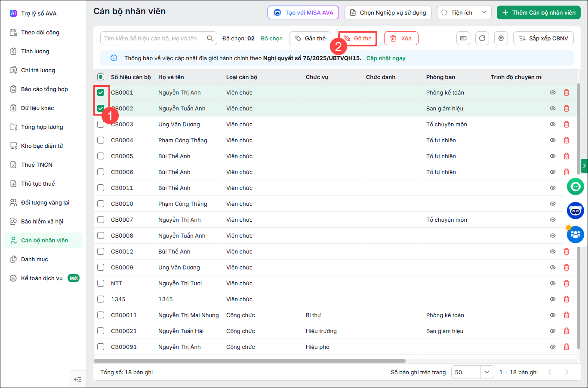The image size is (588, 388).
Task: Check the box next to CB0006
Action: 101,172
